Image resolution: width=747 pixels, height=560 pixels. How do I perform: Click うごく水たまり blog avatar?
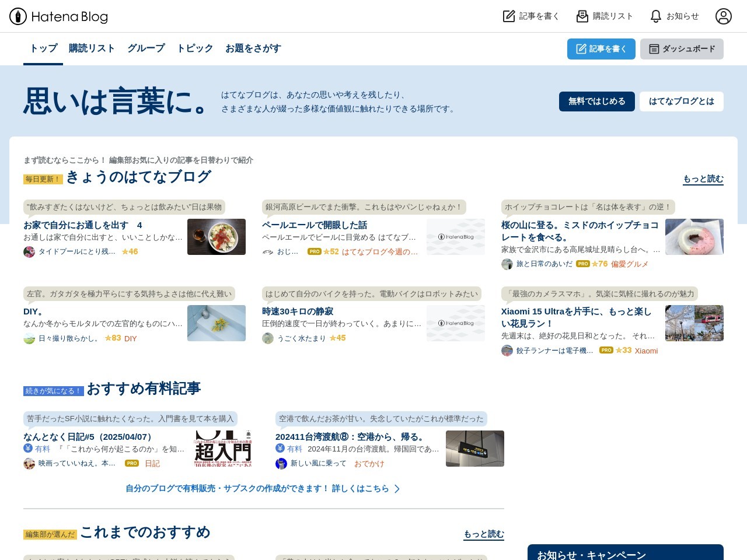[268, 338]
